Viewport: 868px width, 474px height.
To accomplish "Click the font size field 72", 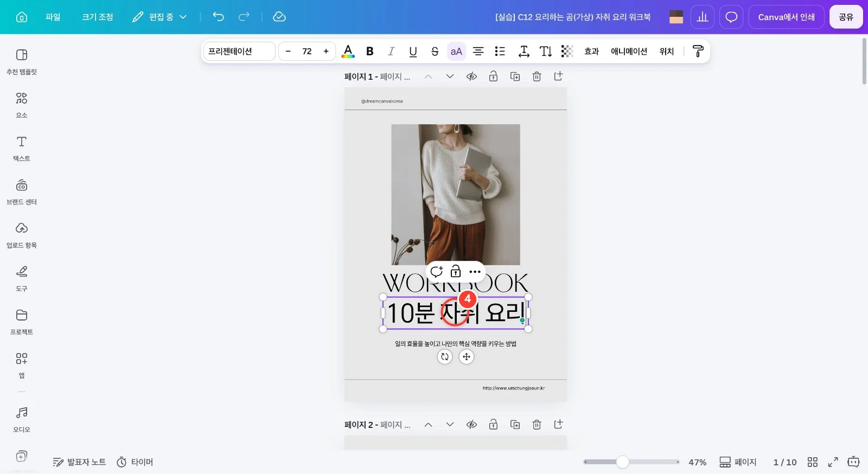I will pos(307,51).
